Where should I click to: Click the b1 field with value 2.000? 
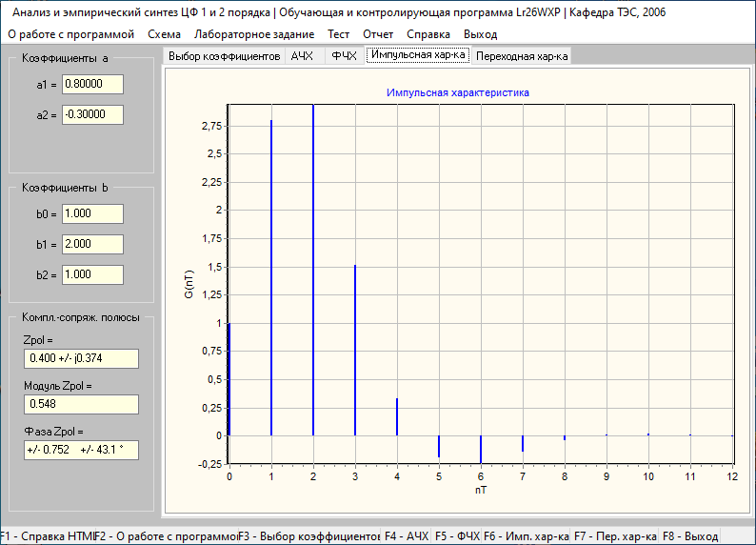coord(92,244)
